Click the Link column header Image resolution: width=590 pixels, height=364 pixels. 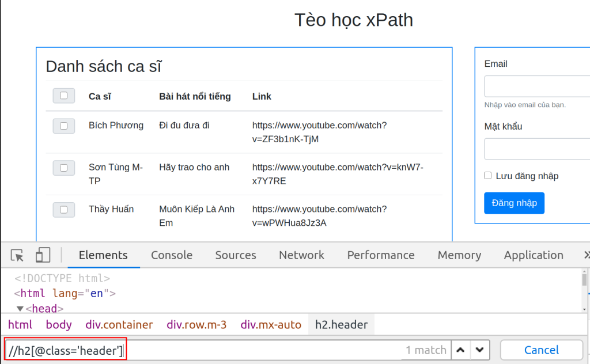262,97
